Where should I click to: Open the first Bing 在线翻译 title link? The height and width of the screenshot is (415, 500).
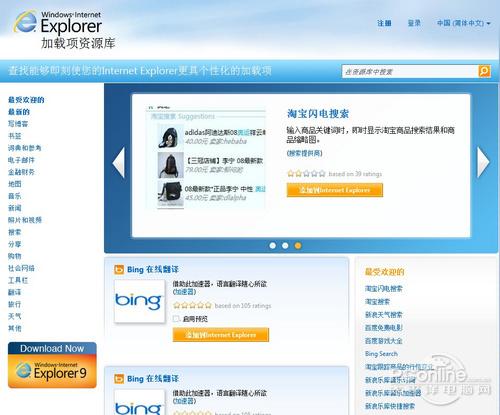pos(153,269)
